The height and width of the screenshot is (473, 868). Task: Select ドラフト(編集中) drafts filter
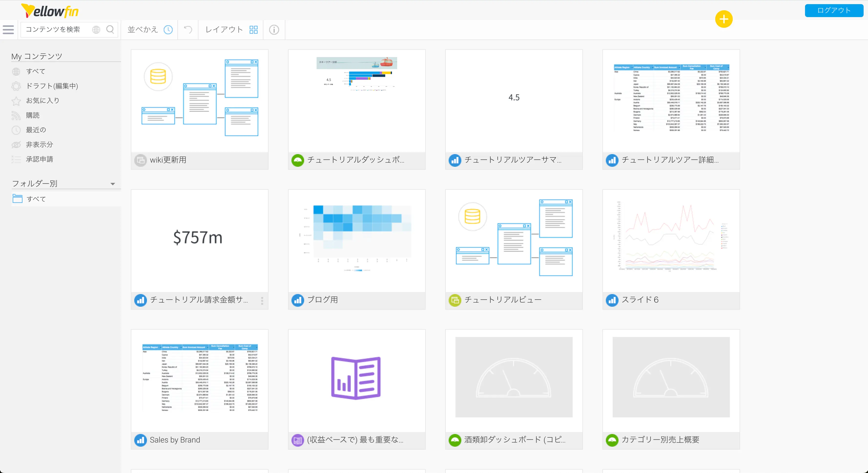(52, 86)
